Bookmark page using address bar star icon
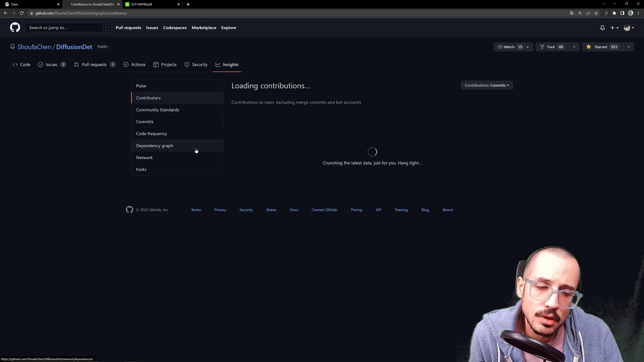Image resolution: width=644 pixels, height=362 pixels. 596,13
